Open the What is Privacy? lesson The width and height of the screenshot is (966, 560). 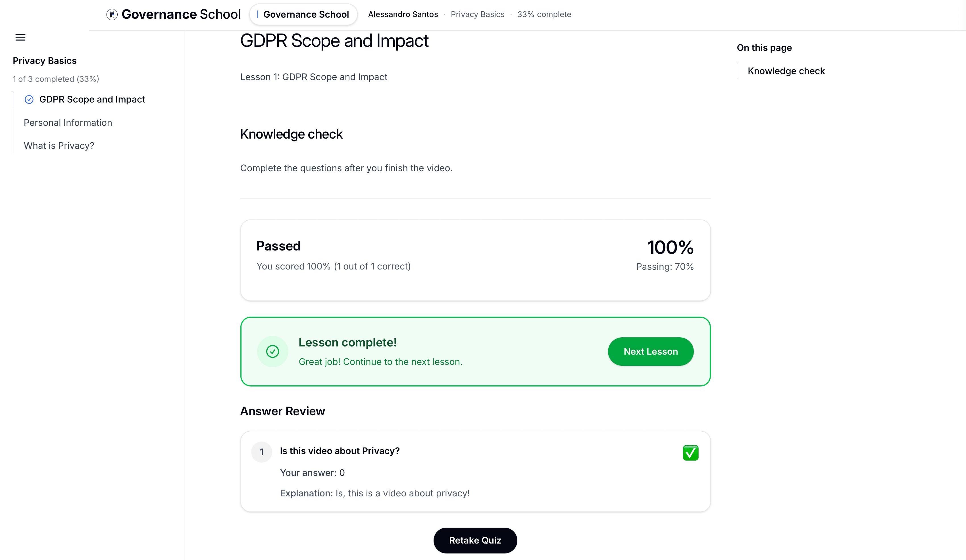[x=59, y=146]
